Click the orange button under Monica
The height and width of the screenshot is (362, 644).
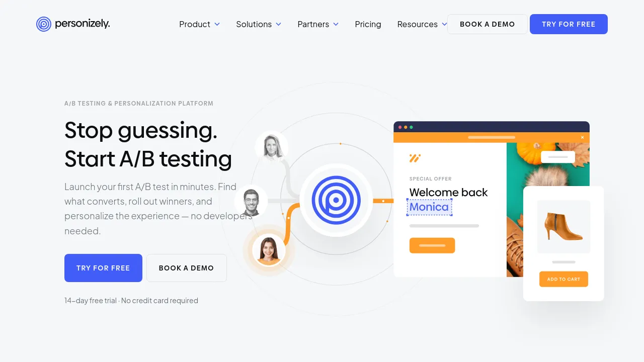[x=432, y=245]
